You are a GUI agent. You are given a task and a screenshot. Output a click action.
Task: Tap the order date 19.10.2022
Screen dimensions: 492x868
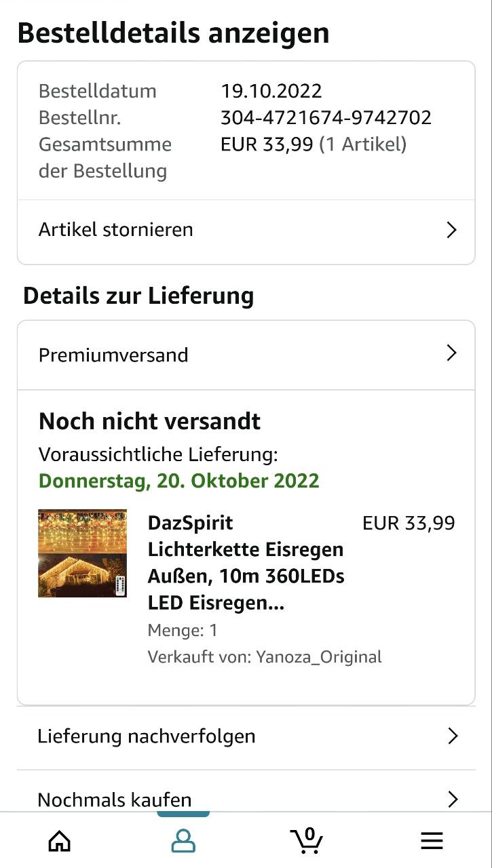coord(271,91)
